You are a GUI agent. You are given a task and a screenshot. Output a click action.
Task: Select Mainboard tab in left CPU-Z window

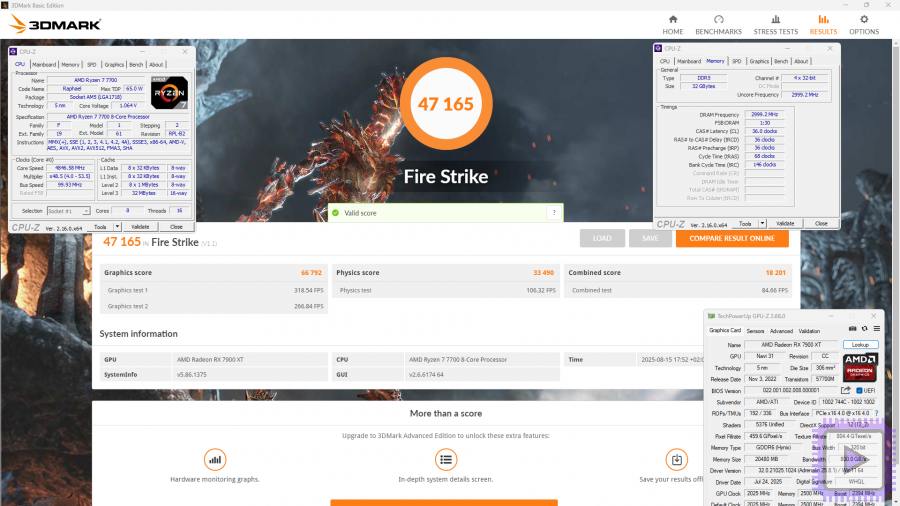tap(44, 65)
